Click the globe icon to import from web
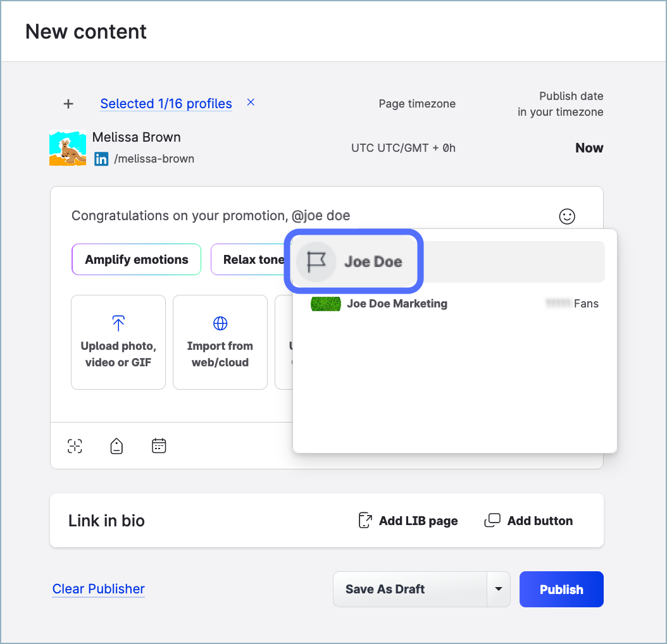The height and width of the screenshot is (644, 667). click(220, 323)
